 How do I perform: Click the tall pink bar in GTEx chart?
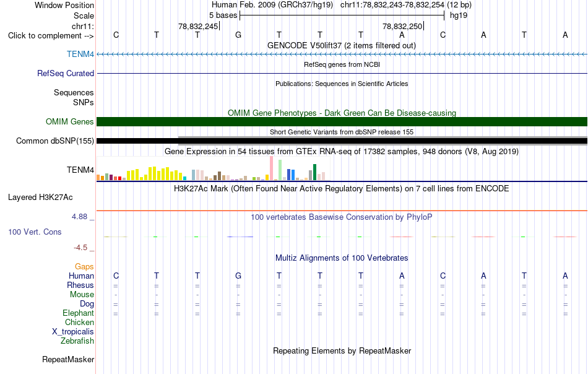tap(272, 168)
